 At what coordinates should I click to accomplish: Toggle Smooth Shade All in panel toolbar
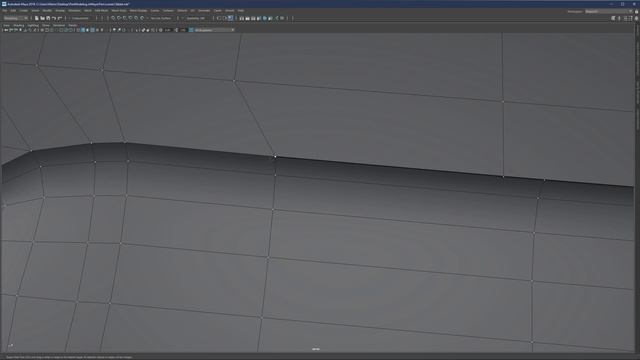83,30
